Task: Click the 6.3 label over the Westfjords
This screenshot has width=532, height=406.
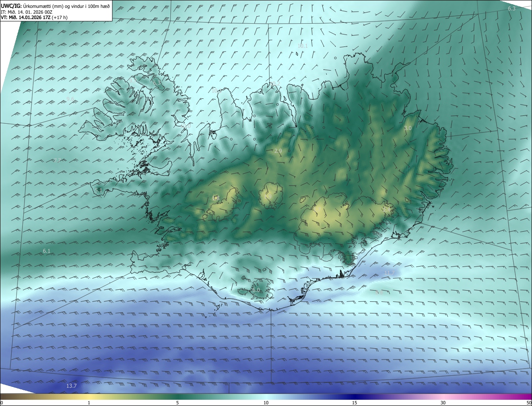Action: (x=157, y=83)
